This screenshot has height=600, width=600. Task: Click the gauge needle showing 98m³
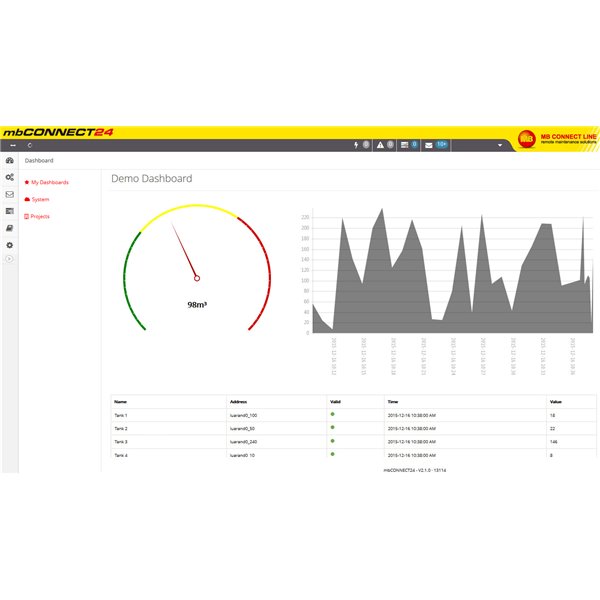(186, 253)
